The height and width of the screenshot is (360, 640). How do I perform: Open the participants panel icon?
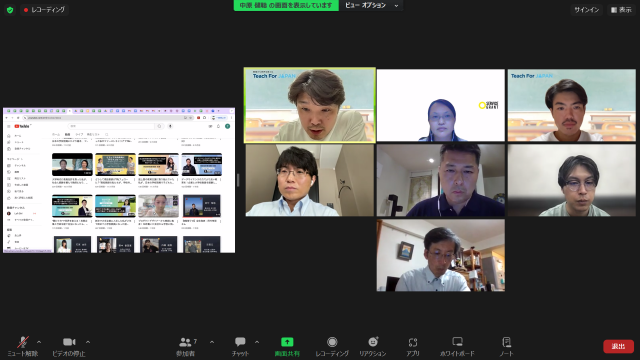click(186, 347)
